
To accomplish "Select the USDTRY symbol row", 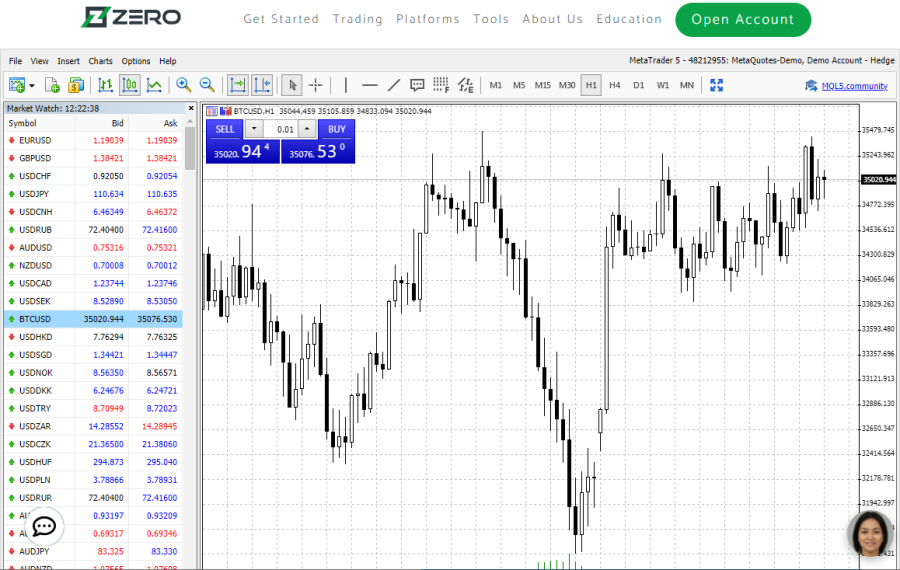I will click(94, 409).
